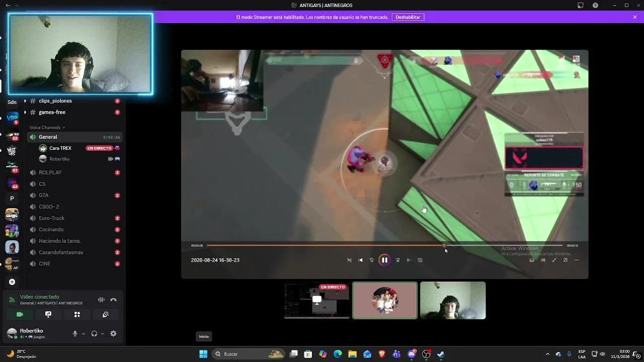Toggle headphones deafen
This screenshot has height=362, width=644.
[94, 333]
